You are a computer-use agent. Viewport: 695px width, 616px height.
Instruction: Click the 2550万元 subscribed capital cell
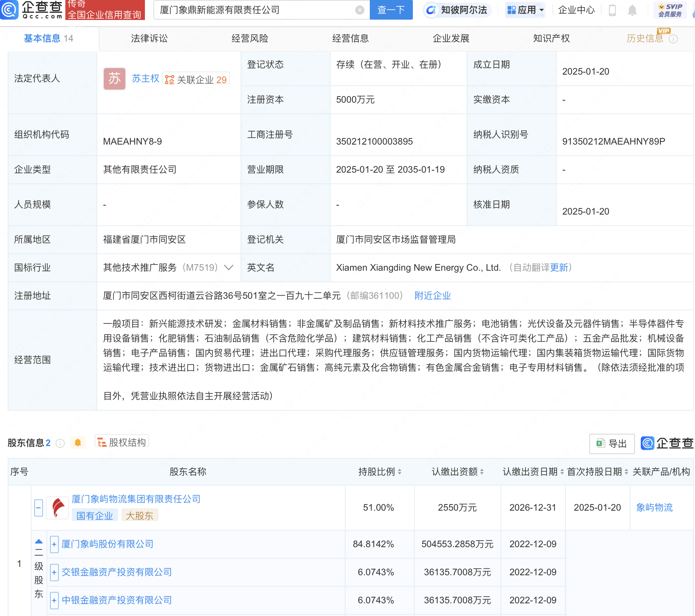(457, 508)
